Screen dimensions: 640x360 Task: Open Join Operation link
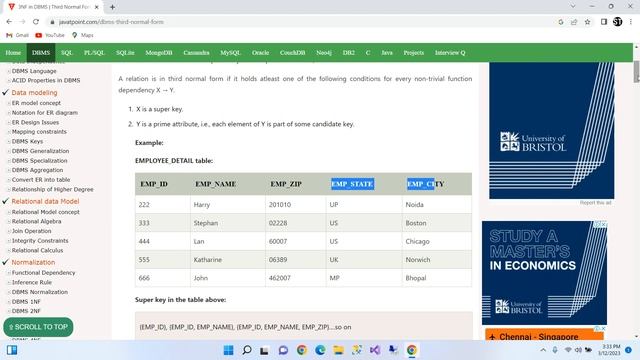click(31, 231)
